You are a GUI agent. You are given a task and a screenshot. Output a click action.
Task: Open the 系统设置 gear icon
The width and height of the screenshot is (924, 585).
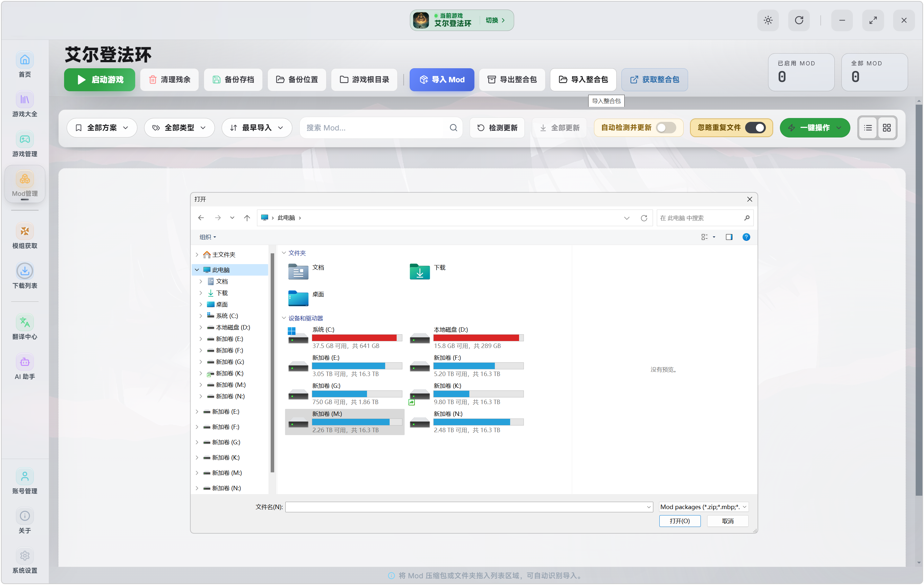25,556
